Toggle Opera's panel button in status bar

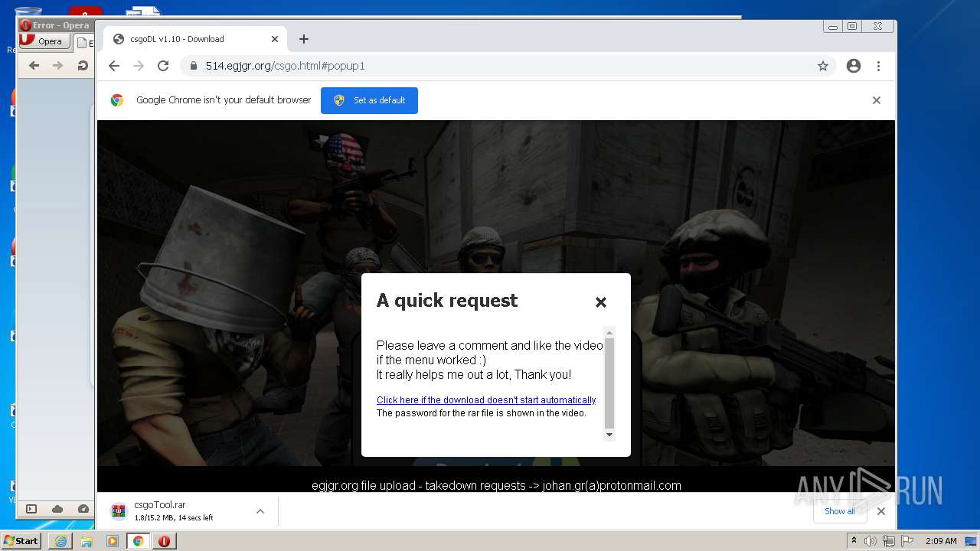31,509
